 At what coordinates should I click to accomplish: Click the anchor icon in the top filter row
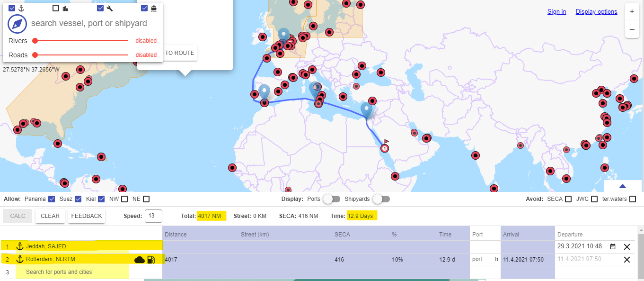21,9
